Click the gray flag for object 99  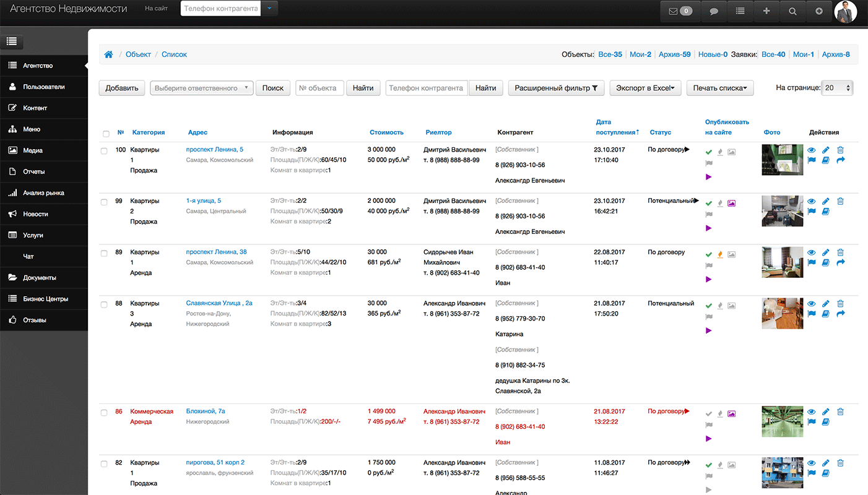coord(709,214)
